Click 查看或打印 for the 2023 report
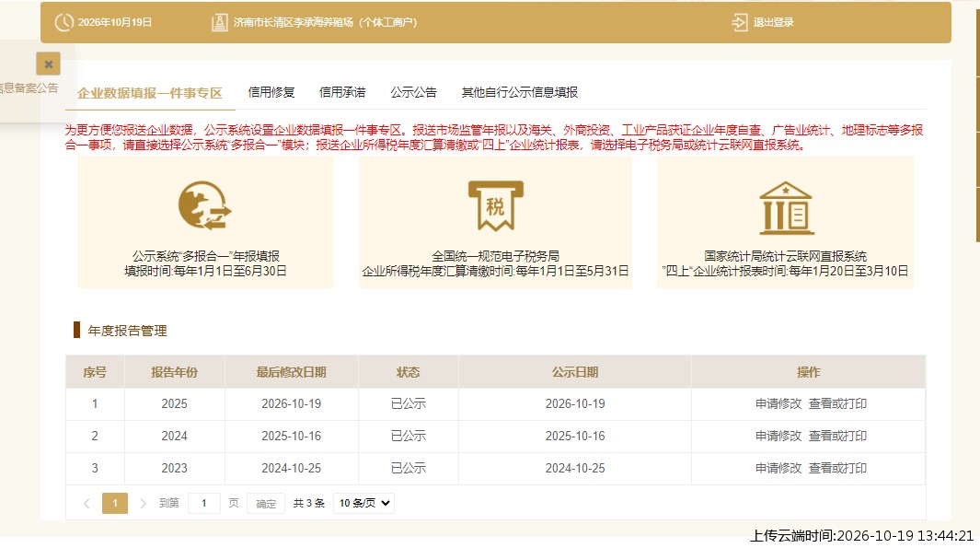The image size is (980, 548). pyautogui.click(x=837, y=468)
